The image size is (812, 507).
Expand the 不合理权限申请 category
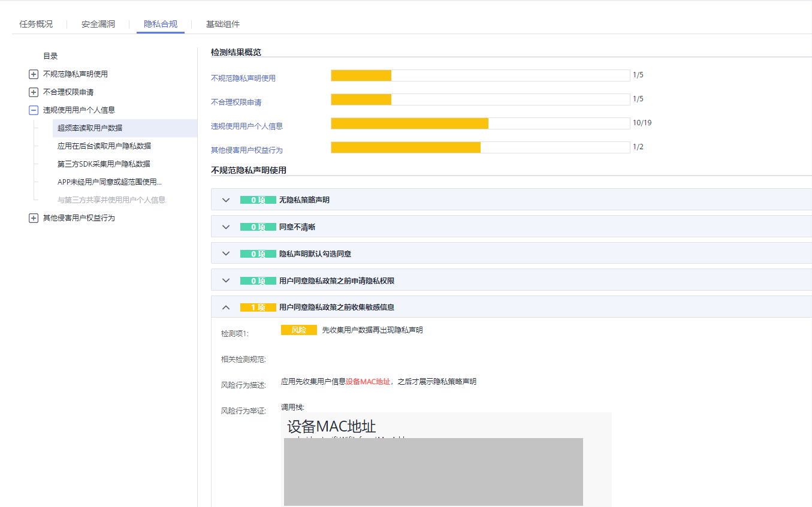(33, 92)
